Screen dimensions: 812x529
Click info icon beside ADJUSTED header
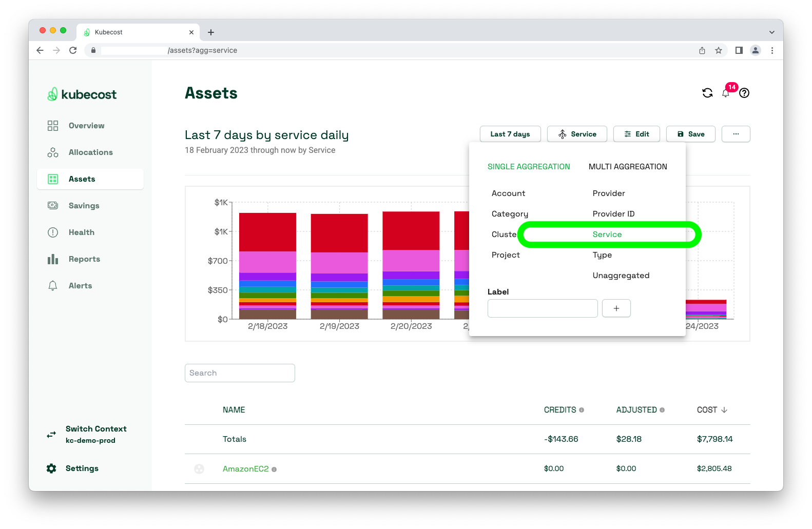(x=662, y=410)
